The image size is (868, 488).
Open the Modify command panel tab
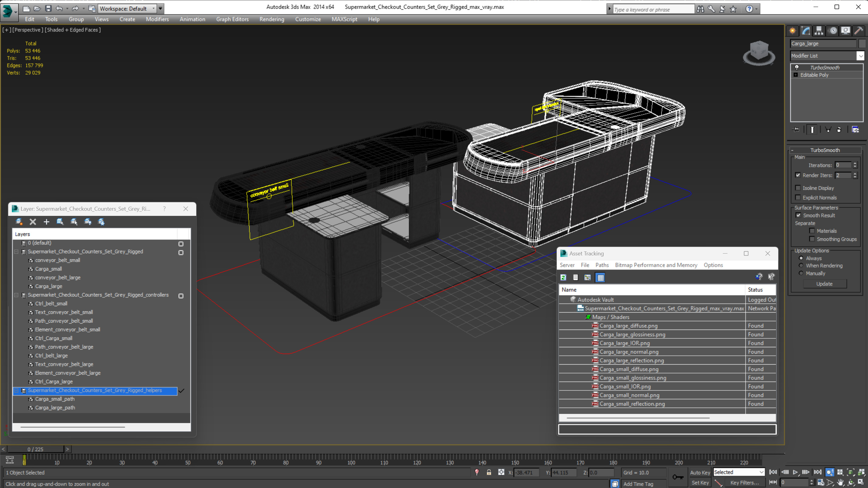[806, 31]
